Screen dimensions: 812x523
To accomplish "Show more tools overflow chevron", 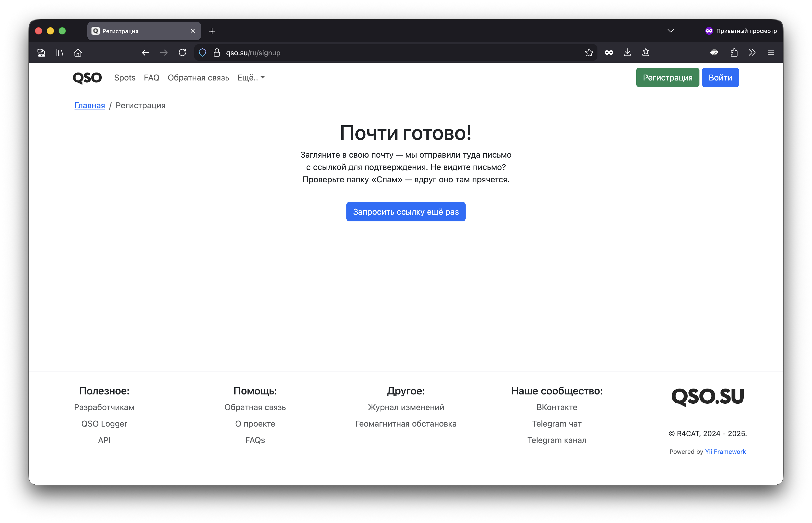I will [x=752, y=53].
